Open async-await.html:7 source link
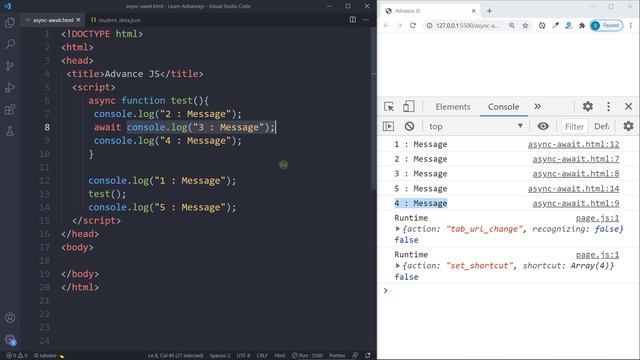Screen dimensions: 640x360 point(576,159)
